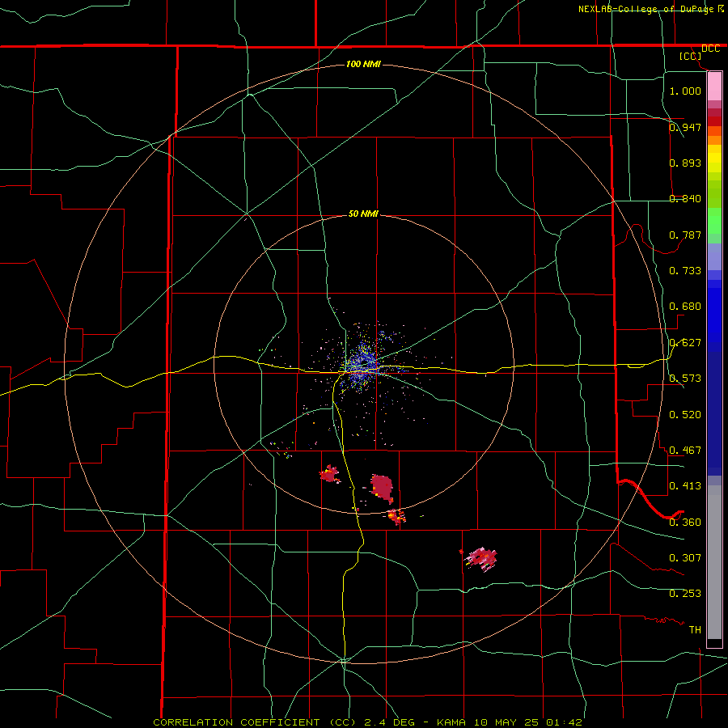The width and height of the screenshot is (728, 728).
Task: Click the 10 MAY 25 date text
Action: (506, 722)
